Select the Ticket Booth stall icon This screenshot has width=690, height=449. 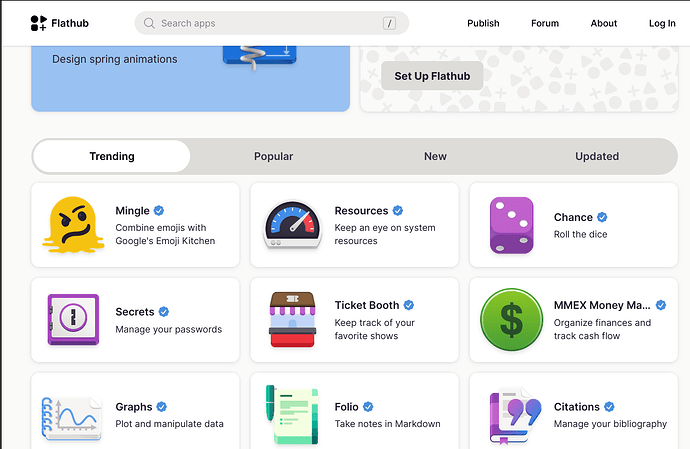click(x=293, y=320)
